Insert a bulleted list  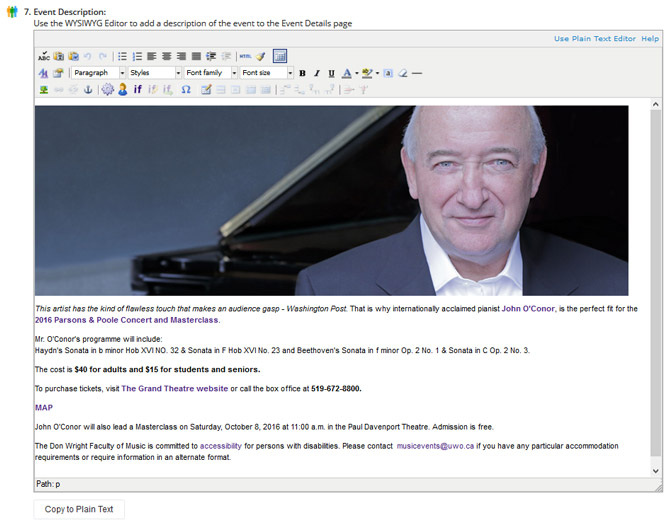121,57
